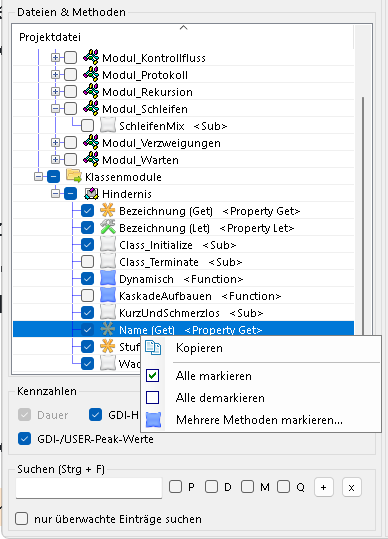Toggle the Klassenmodule tri-state checkbox
Image resolution: width=388 pixels, height=539 pixels.
coord(53,176)
